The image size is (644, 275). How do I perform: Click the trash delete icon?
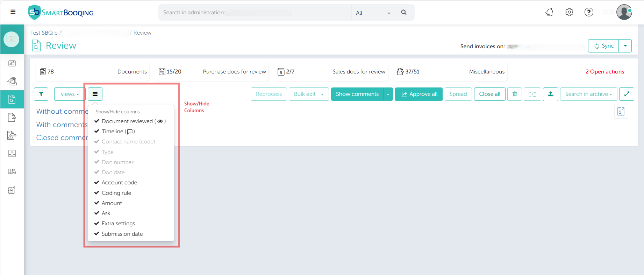(x=515, y=94)
